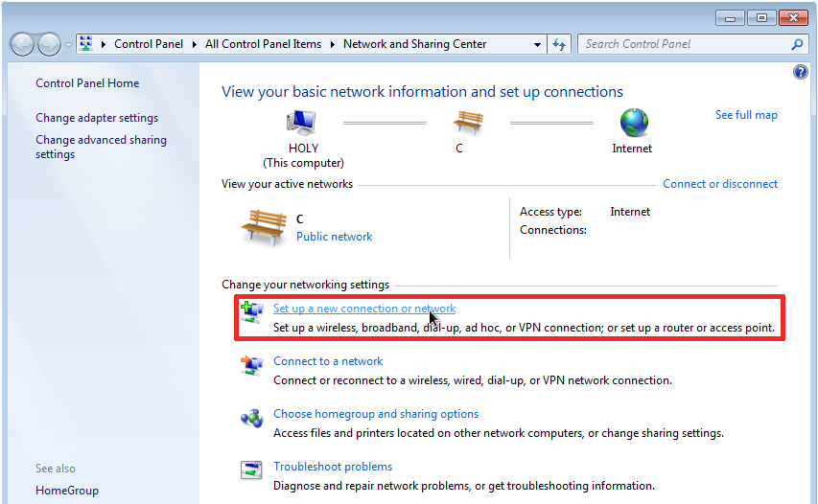Open Help with the question mark icon
This screenshot has height=504, width=818.
(x=801, y=72)
